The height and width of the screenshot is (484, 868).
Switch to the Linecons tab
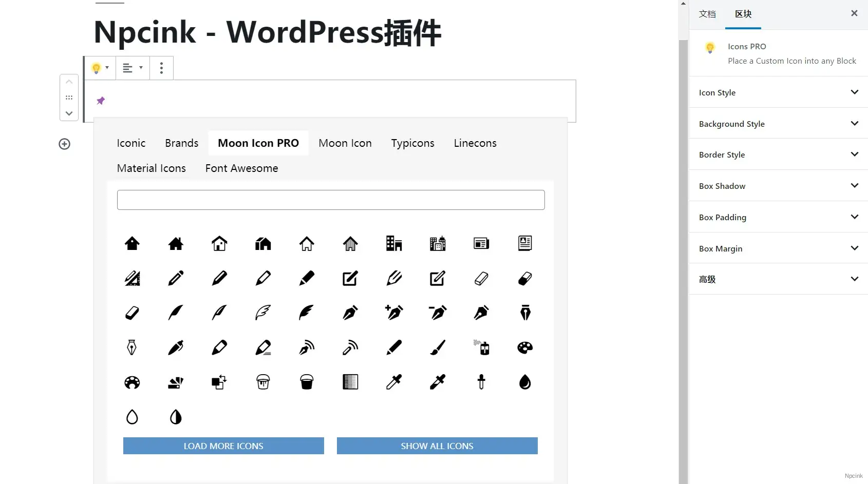pyautogui.click(x=475, y=143)
